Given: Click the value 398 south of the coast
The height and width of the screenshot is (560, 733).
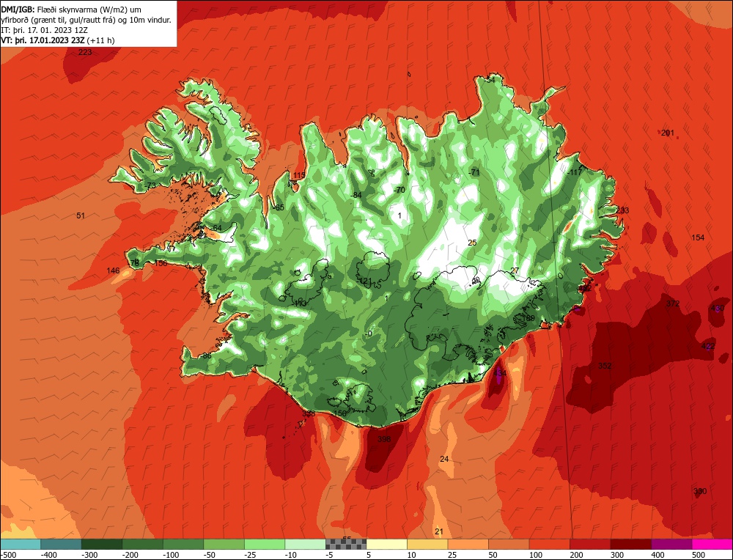Looking at the screenshot, I should tap(384, 439).
